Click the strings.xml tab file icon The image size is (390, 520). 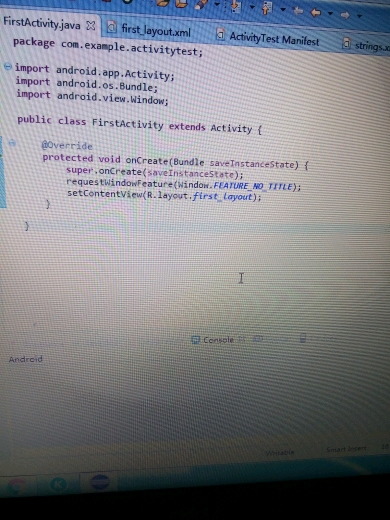point(347,43)
